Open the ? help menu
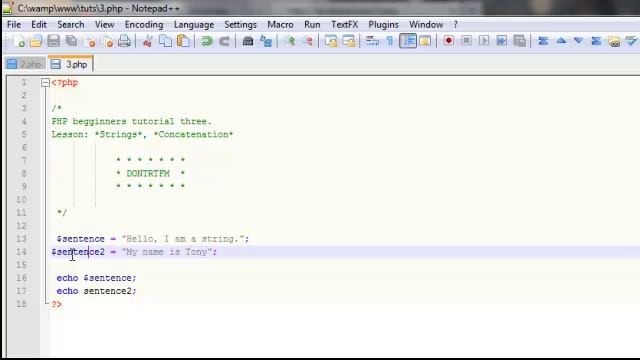Image resolution: width=640 pixels, height=360 pixels. pos(456,25)
